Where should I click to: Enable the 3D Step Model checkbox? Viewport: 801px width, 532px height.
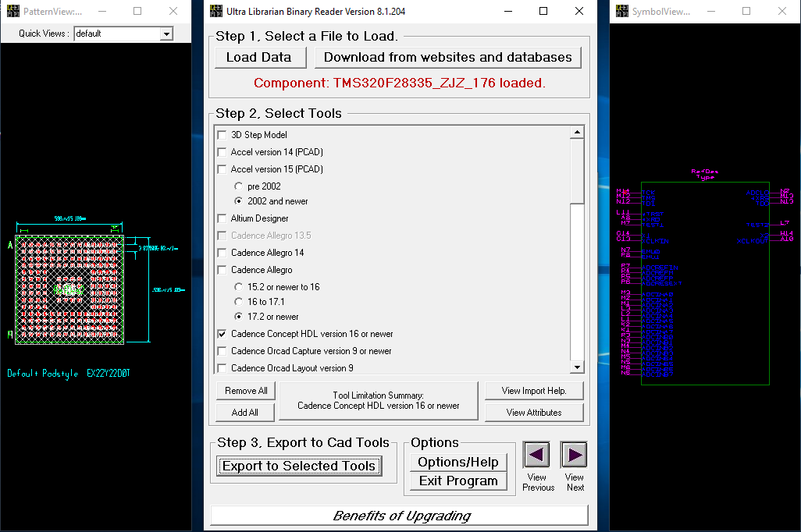point(222,135)
